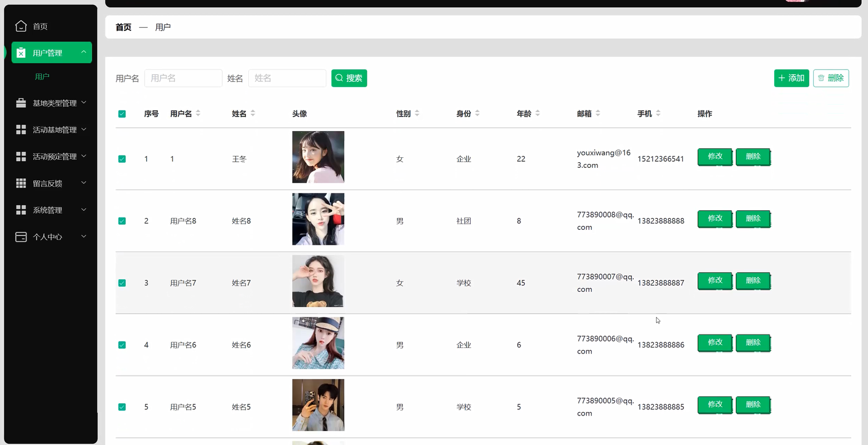Click 删除 for 用户名8 row
Viewport: 868px width, 445px height.
pos(753,219)
